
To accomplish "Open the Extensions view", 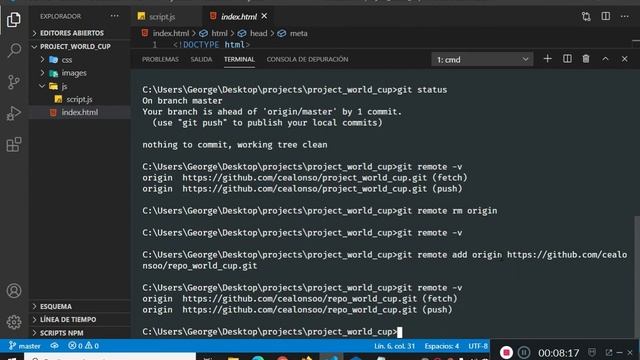I will coord(14,144).
